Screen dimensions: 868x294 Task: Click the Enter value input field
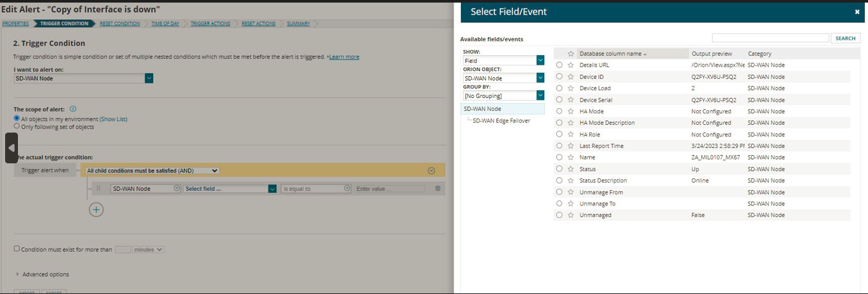(x=390, y=189)
